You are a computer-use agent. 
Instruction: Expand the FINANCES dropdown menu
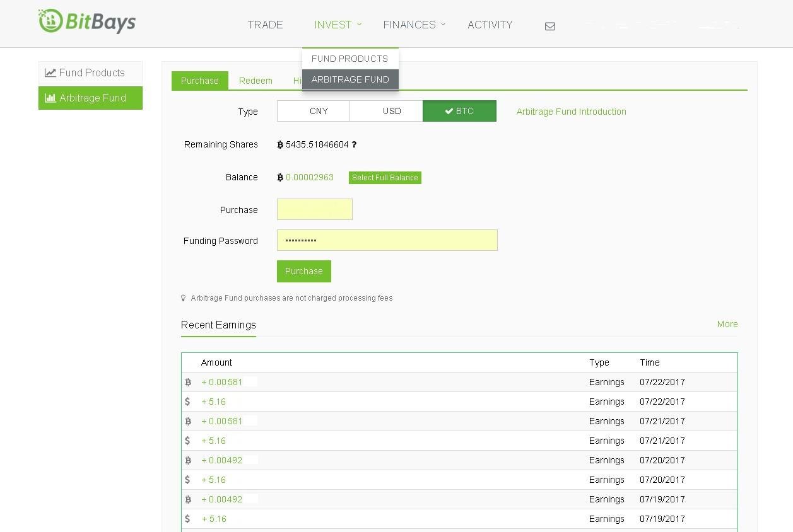click(x=414, y=25)
